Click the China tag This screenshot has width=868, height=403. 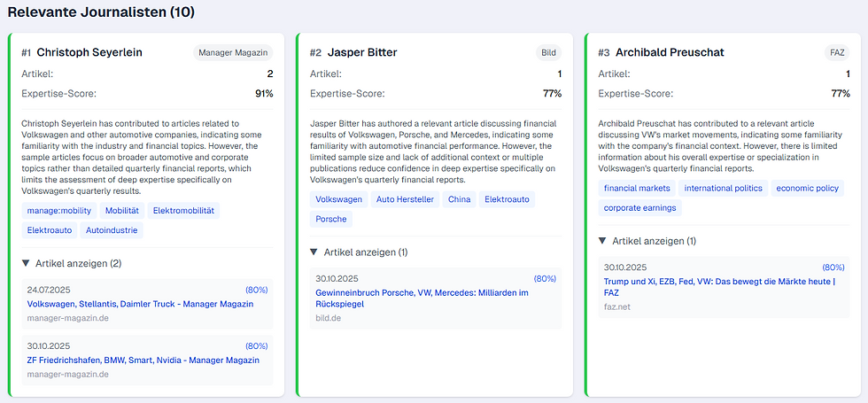pos(459,199)
